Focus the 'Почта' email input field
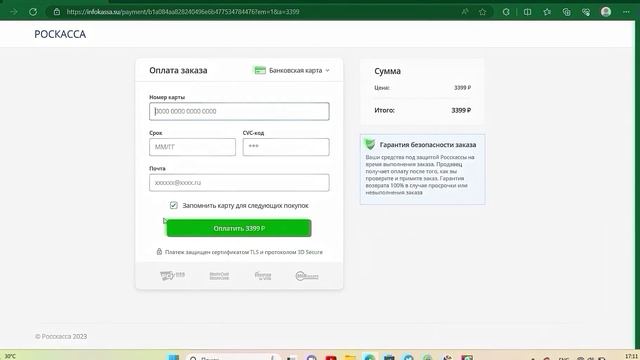This screenshot has width=640, height=360. (x=239, y=182)
